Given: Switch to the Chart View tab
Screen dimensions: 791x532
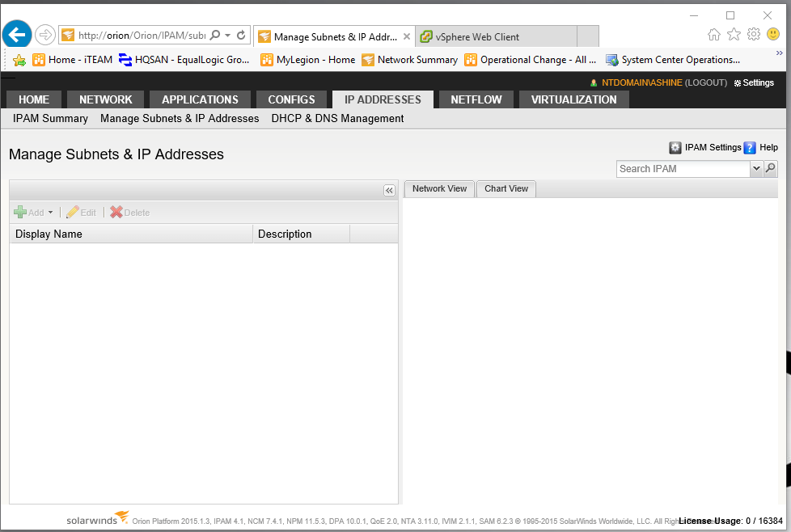Looking at the screenshot, I should (x=506, y=188).
